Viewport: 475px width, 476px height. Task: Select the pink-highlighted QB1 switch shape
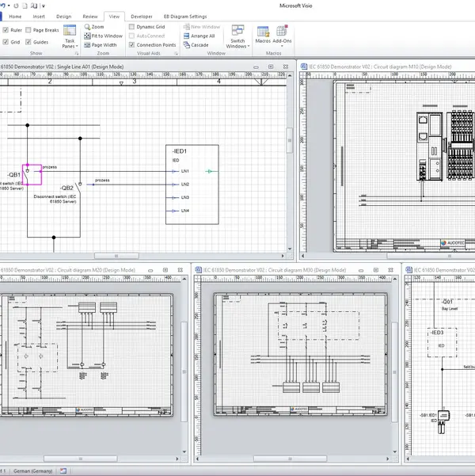32,174
